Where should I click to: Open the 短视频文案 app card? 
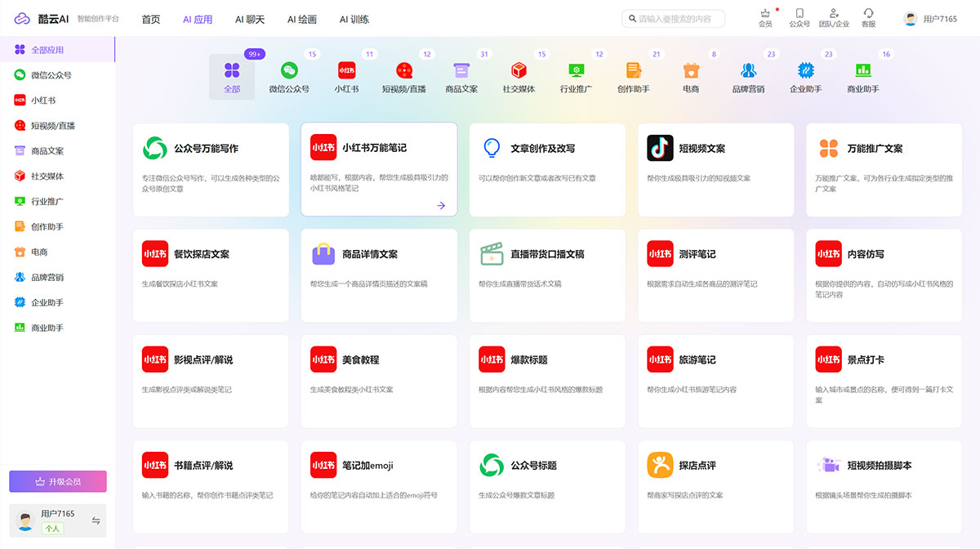click(x=715, y=170)
